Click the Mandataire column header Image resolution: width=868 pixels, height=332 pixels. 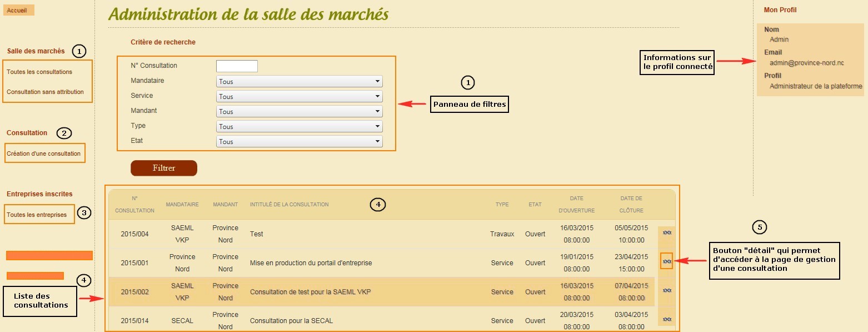pos(182,205)
